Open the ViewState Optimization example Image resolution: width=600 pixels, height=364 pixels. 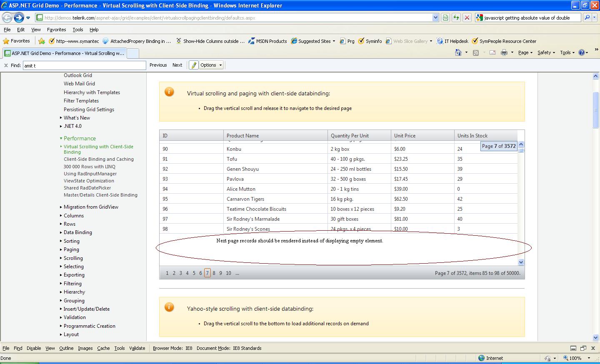(89, 181)
